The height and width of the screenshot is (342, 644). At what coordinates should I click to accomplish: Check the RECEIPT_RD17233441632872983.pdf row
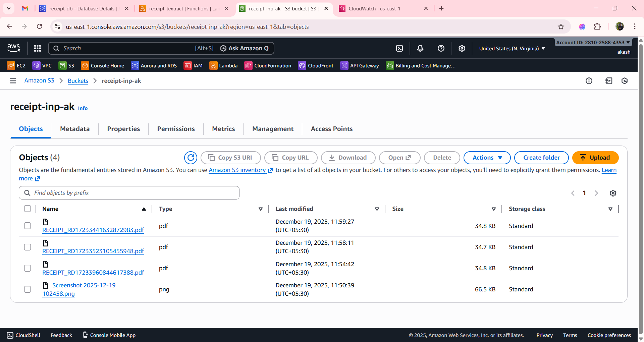(x=27, y=226)
